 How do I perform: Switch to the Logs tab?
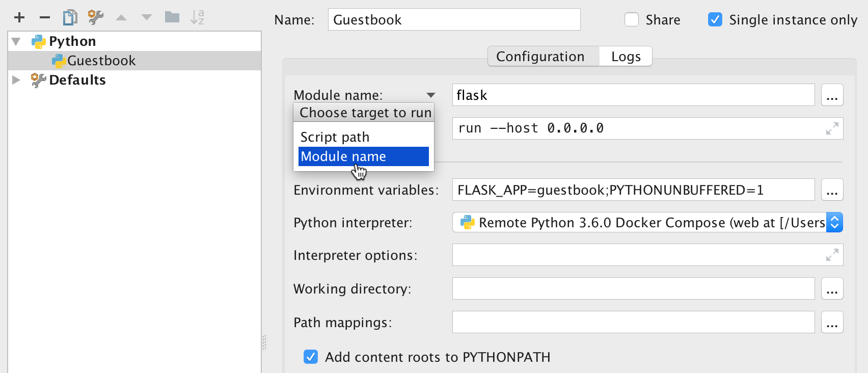[626, 57]
